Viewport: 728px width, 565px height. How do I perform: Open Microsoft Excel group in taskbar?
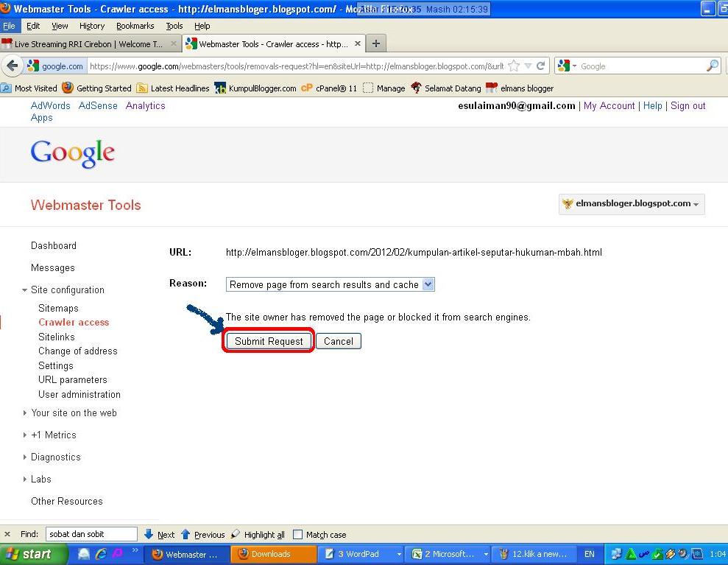447,554
